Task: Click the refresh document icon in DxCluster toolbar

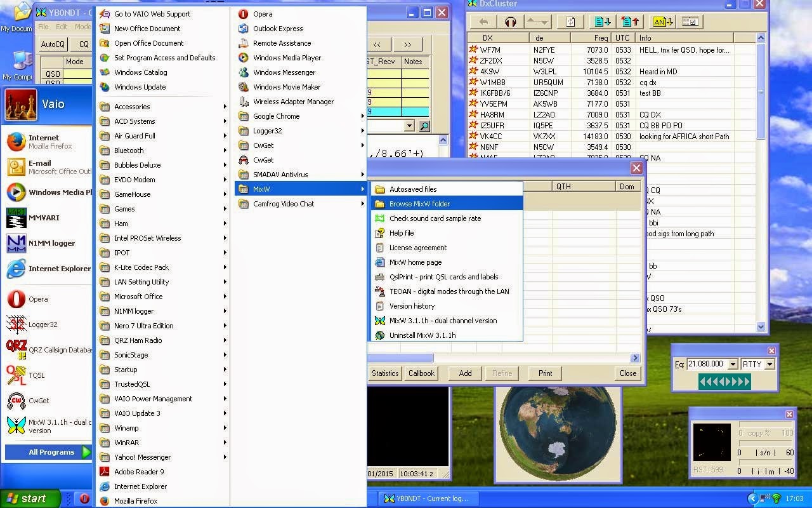Action: pyautogui.click(x=570, y=22)
